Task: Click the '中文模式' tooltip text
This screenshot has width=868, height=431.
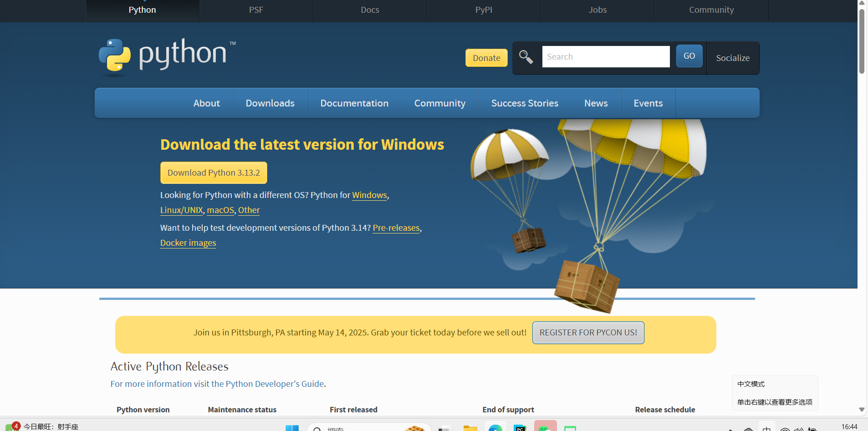Action: point(751,384)
